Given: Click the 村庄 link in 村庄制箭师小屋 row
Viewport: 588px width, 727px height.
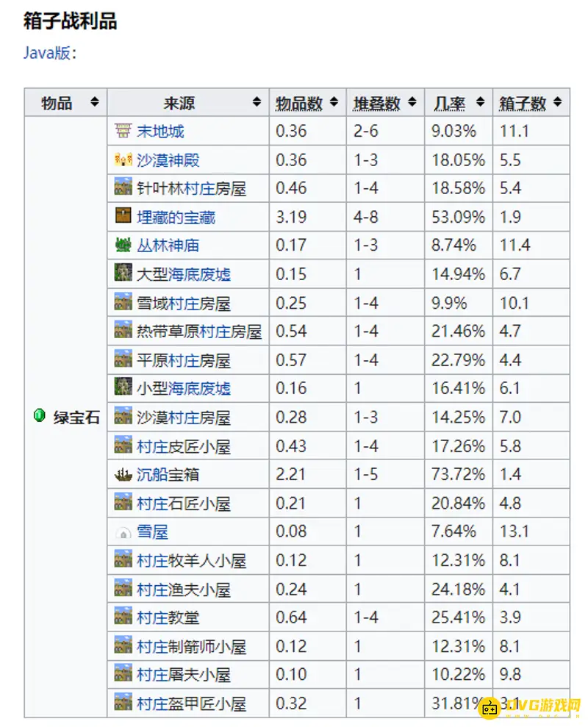Looking at the screenshot, I should 153,647.
